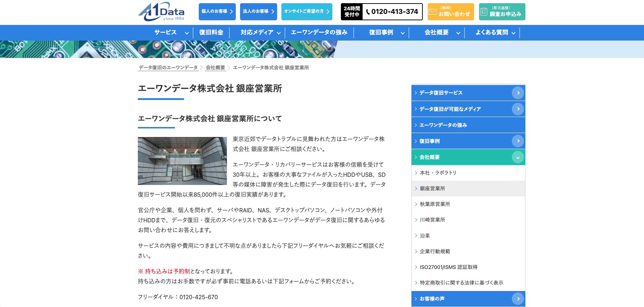This screenshot has width=644, height=307.
Task: Click the A1 Data logo
Action: pos(161,12)
